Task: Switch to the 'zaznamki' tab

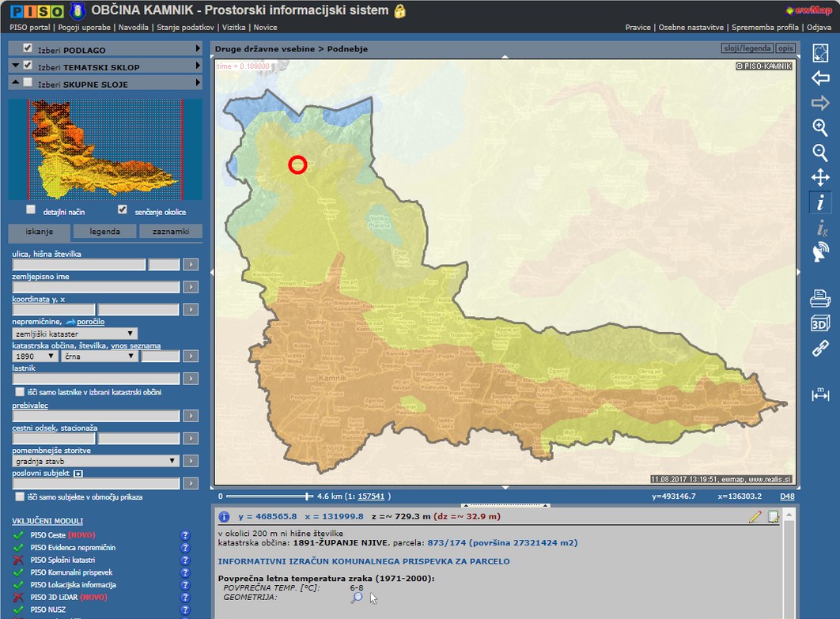Action: (170, 232)
